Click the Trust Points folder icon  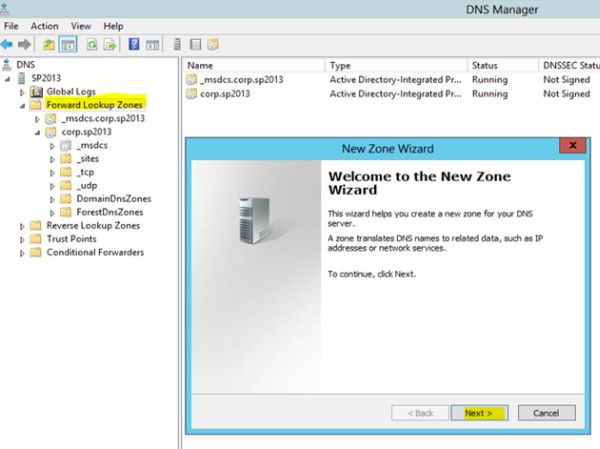(x=36, y=239)
